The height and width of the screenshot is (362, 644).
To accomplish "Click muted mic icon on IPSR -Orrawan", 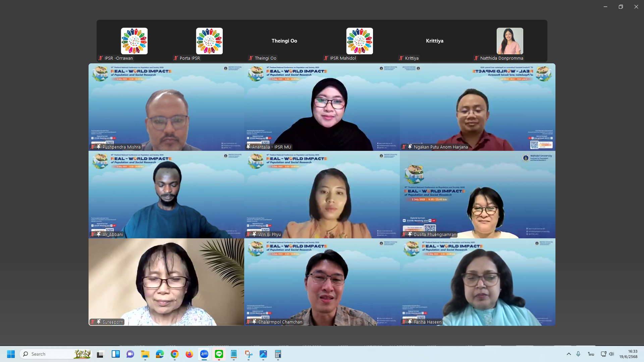I will [x=100, y=58].
